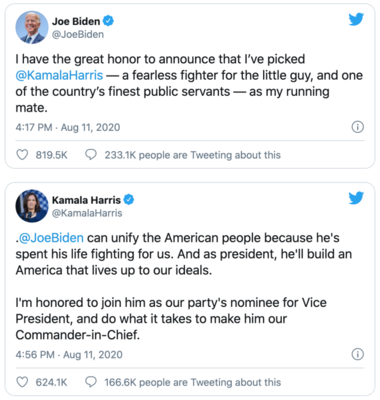Open the info icon on Biden's tweet
Screen dimensions: 380x400
click(358, 127)
